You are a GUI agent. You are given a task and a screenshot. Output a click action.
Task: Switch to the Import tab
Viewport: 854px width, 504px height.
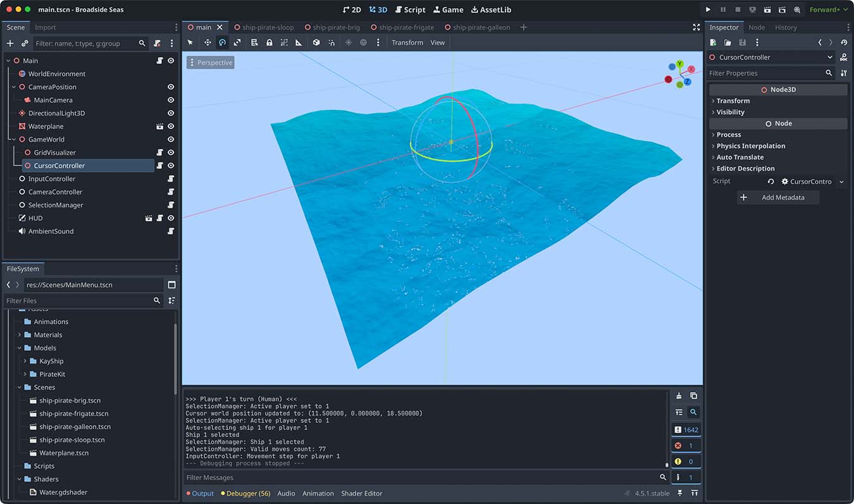46,27
